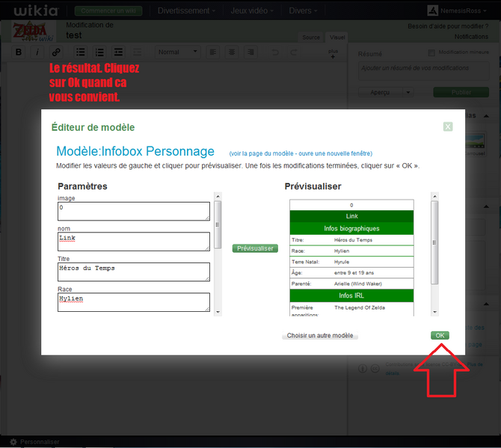Viewport: 501px width, 448px height.
Task: Switch to the Visuel tab
Action: 336,37
